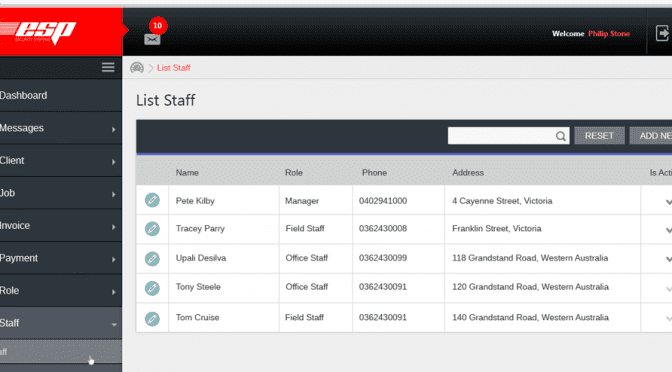This screenshot has width=672, height=372.
Task: Sort by Phone column header
Action: pos(374,173)
